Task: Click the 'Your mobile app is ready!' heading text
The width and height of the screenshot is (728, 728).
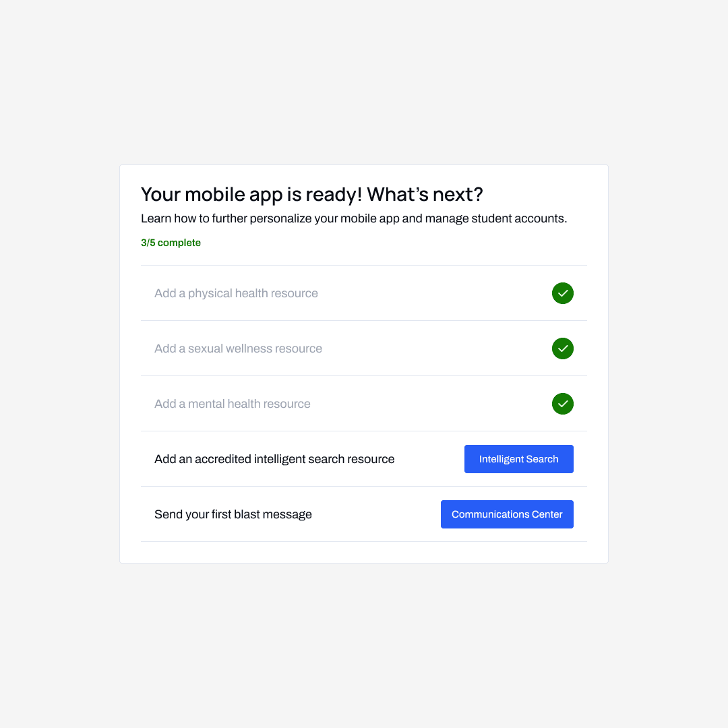Action: (251, 194)
